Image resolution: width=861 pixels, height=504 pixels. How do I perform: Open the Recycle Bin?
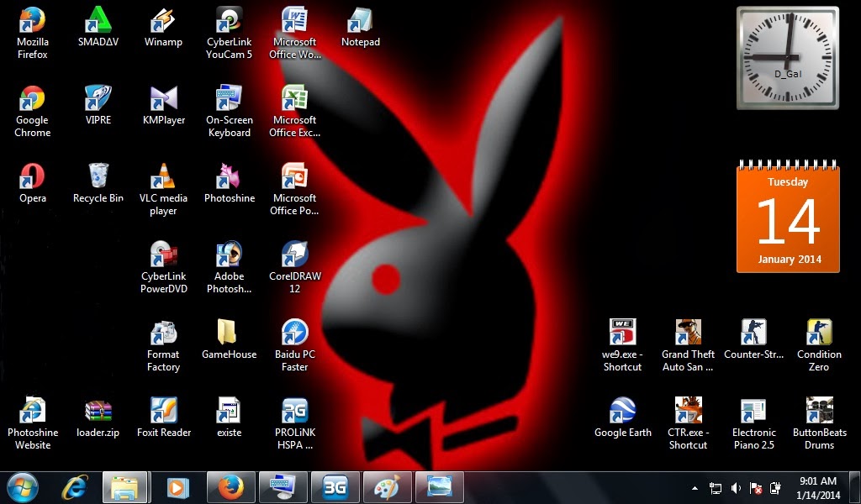(98, 176)
